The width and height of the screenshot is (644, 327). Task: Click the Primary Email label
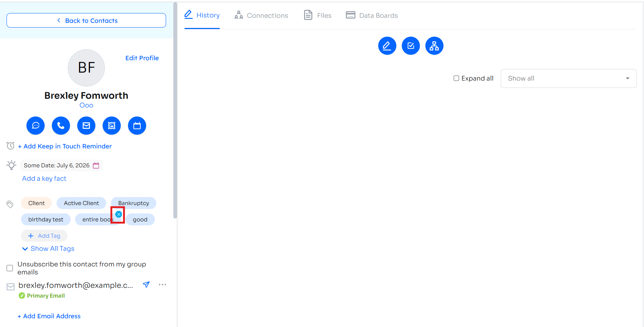46,296
